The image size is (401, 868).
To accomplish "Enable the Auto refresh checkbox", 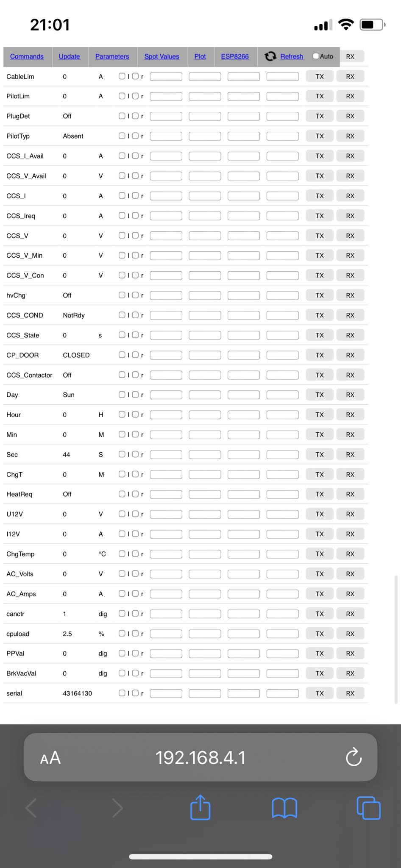I will (316, 56).
